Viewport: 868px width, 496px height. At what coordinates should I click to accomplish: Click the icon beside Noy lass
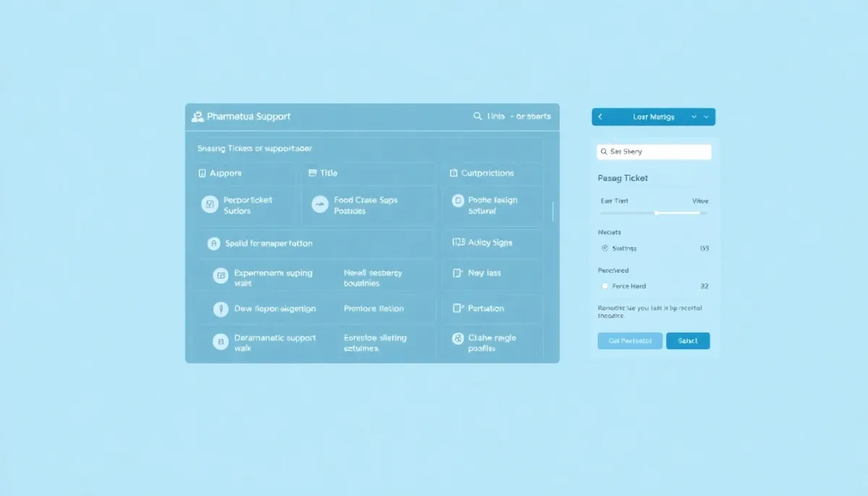[457, 273]
